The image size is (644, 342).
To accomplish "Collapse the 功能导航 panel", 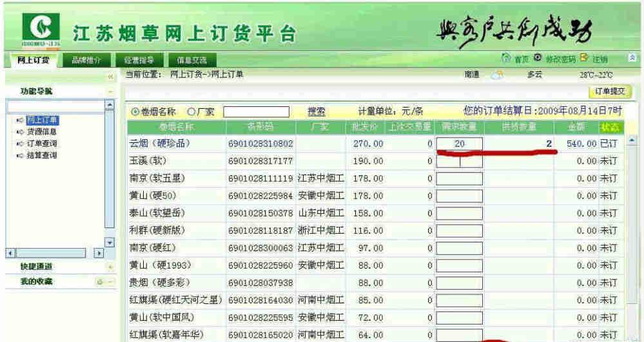I will click(x=110, y=91).
